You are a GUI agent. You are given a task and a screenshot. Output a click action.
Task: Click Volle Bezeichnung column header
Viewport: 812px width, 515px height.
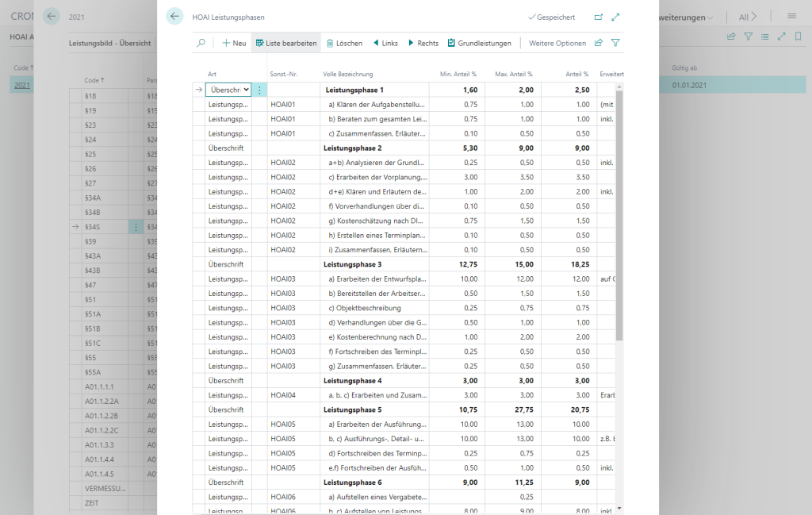[x=348, y=74]
